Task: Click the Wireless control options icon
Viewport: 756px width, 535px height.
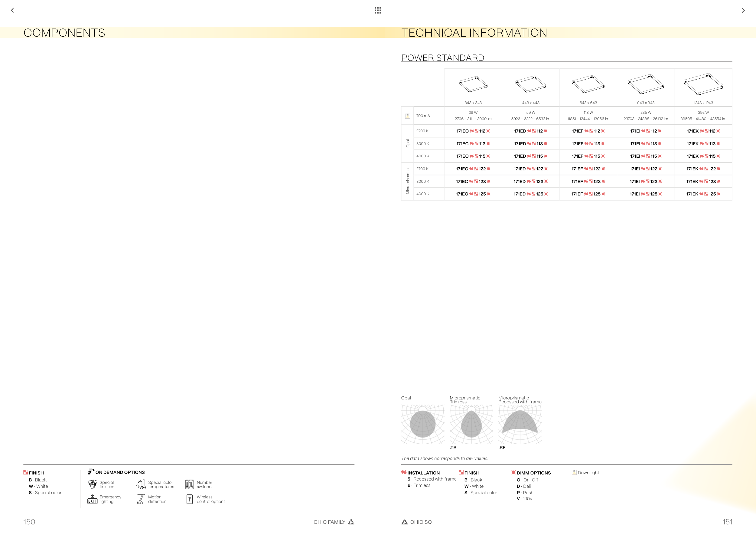Action: tap(190, 499)
